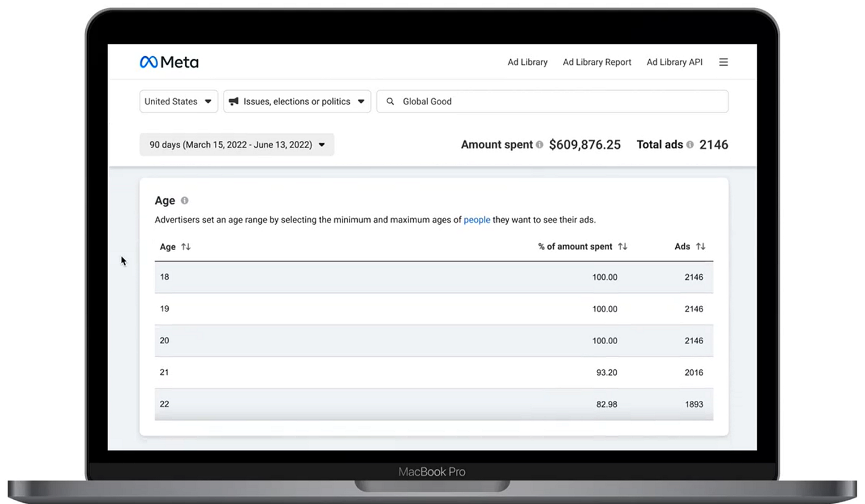Click the '% of amount spent' header label
The image size is (865, 504).
coord(575,246)
